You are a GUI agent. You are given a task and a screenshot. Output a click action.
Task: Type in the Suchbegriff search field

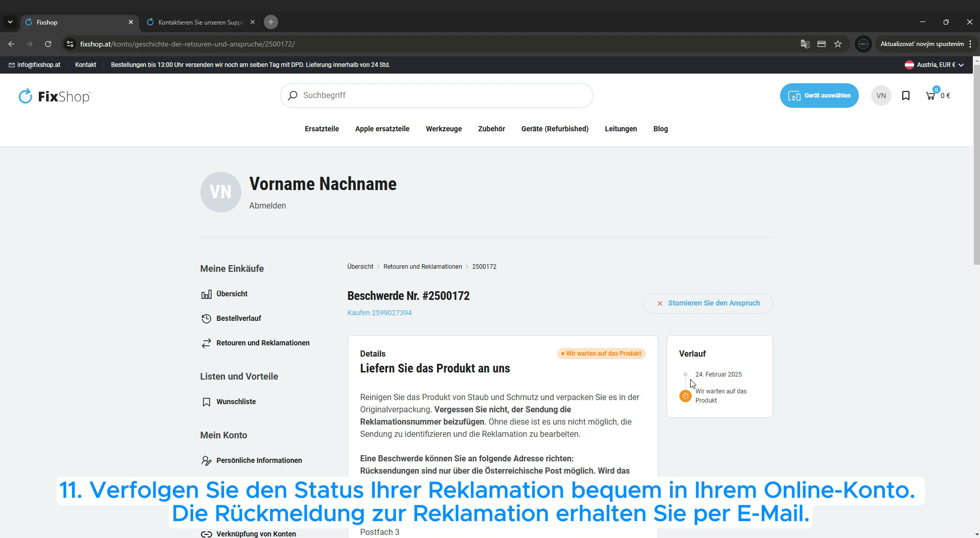(x=440, y=96)
